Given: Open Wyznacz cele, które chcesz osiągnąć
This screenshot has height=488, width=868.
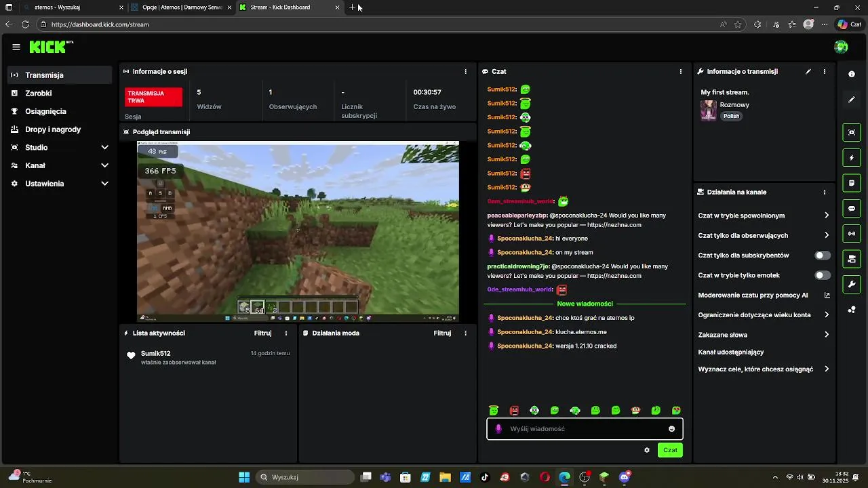Looking at the screenshot, I should point(764,369).
